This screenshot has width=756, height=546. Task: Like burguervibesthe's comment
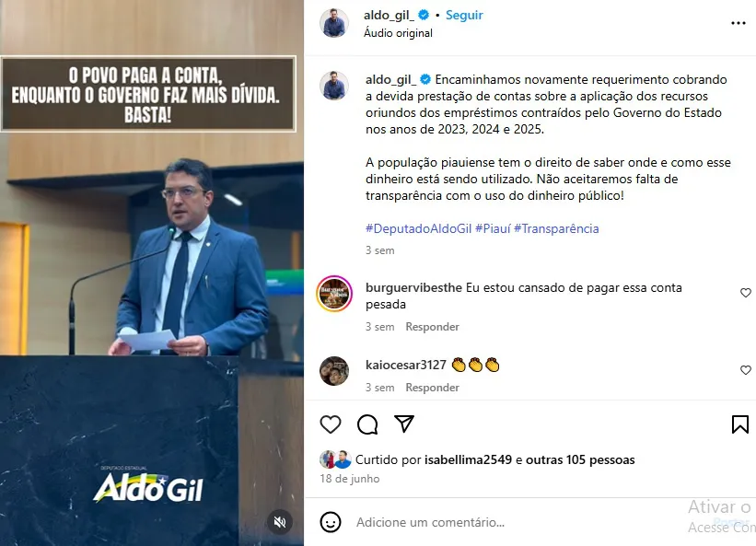point(745,293)
